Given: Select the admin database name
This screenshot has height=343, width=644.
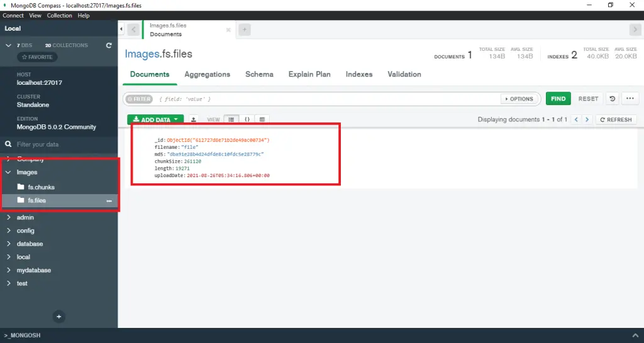Looking at the screenshot, I should (25, 217).
